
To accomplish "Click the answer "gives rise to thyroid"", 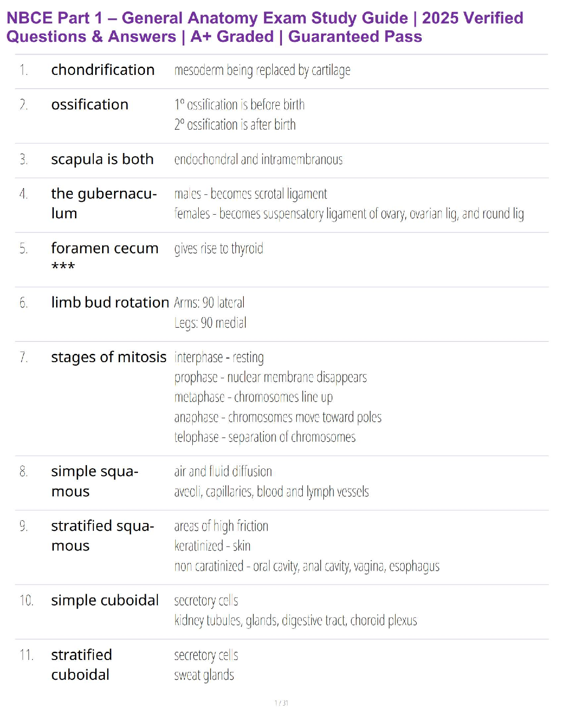I will 218,249.
